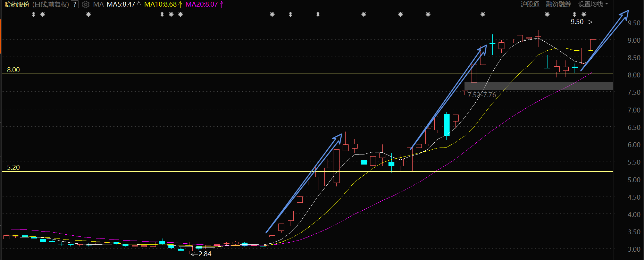Click the 5.50 price axis label
Viewport: 644px width, 260px height.
(634, 162)
